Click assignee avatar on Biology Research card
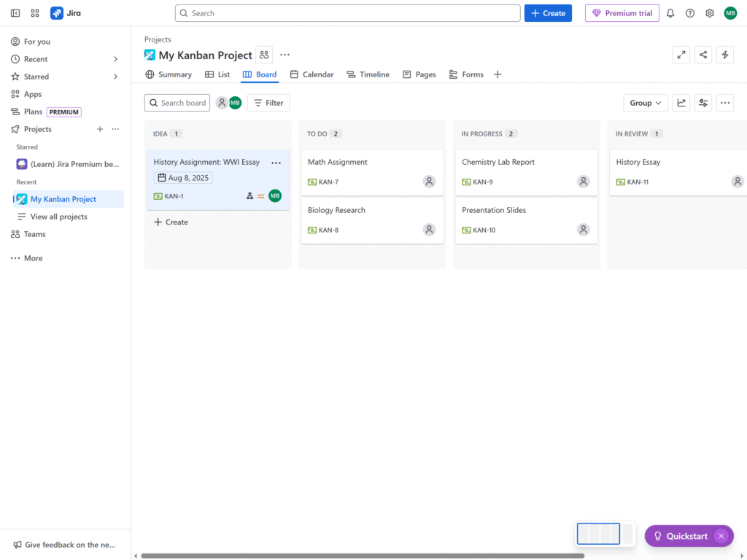 (429, 230)
